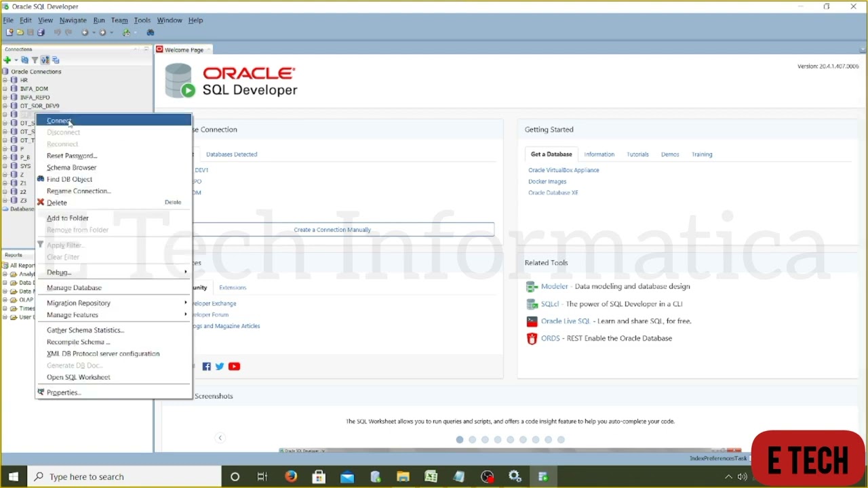Screen dimensions: 868x488
Task: Choose Schema Browser in context menu
Action: [113, 167]
